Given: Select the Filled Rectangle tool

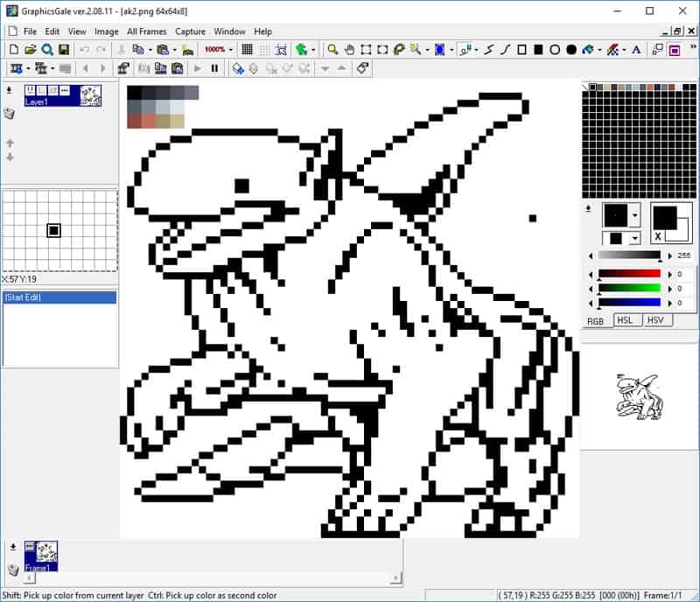Looking at the screenshot, I should click(538, 50).
